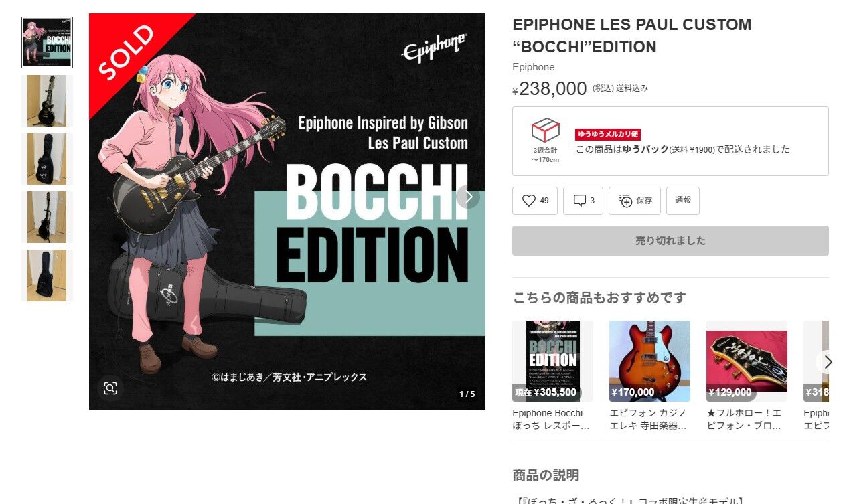Screen dimensions: 849x504
Task: Click the 通報 report button
Action: [683, 201]
